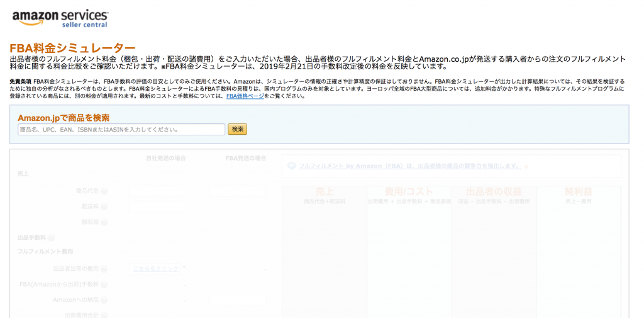Click the 自社発送の場合 column header
The height and width of the screenshot is (318, 644).
click(x=166, y=158)
